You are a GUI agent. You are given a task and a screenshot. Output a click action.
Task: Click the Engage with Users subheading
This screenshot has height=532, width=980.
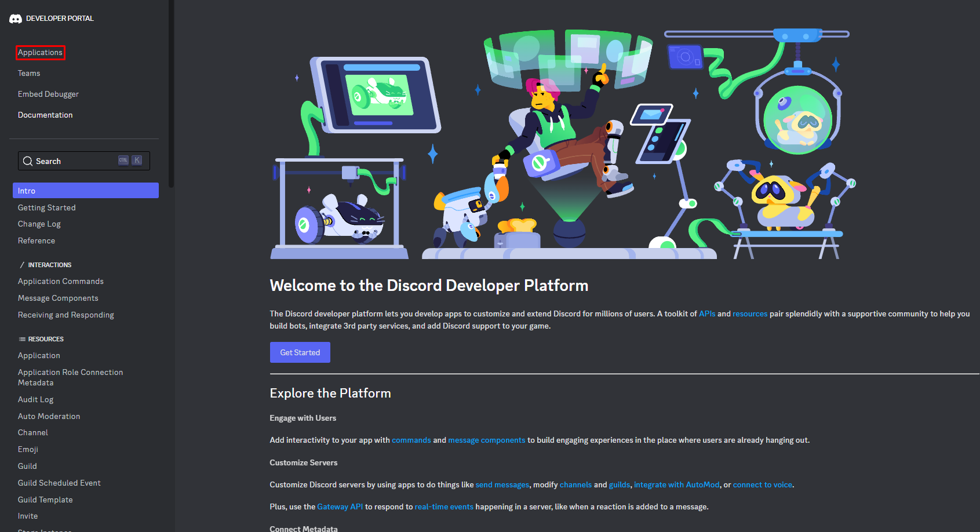pos(303,418)
